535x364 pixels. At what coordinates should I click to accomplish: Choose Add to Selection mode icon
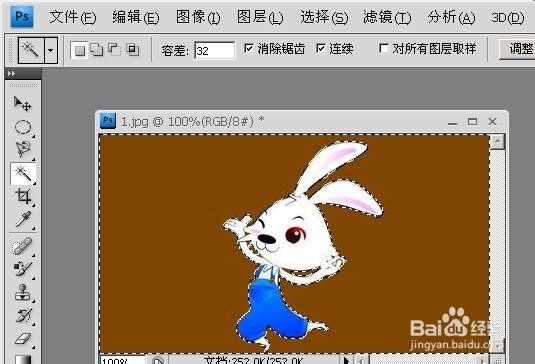97,50
